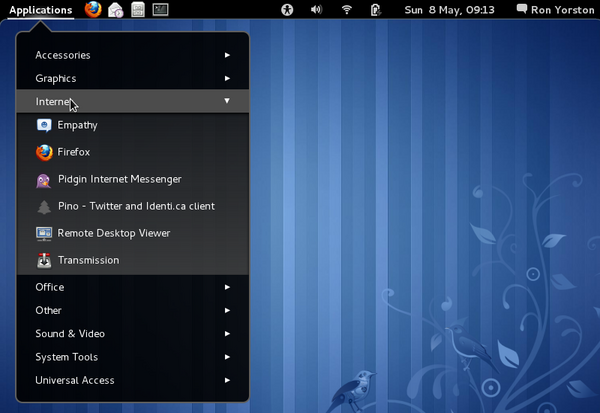
Task: Launch Firefox from the menu label
Action: pyautogui.click(x=73, y=152)
